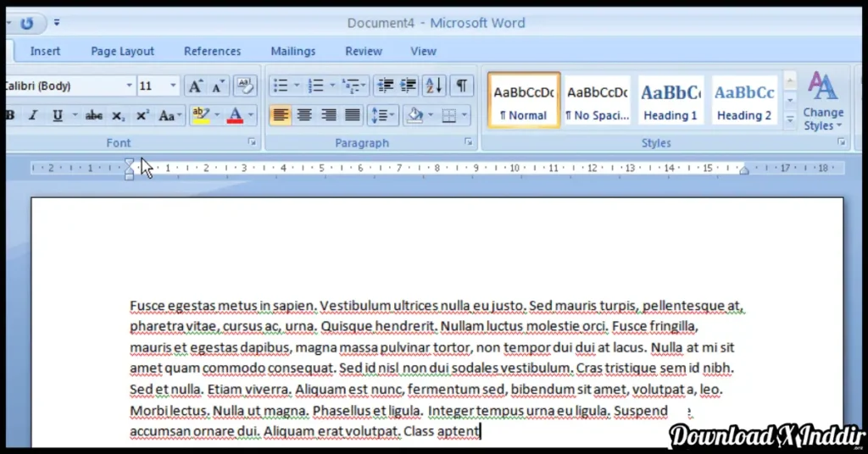The height and width of the screenshot is (454, 868).
Task: Apply the yellow text highlight color
Action: [x=201, y=115]
